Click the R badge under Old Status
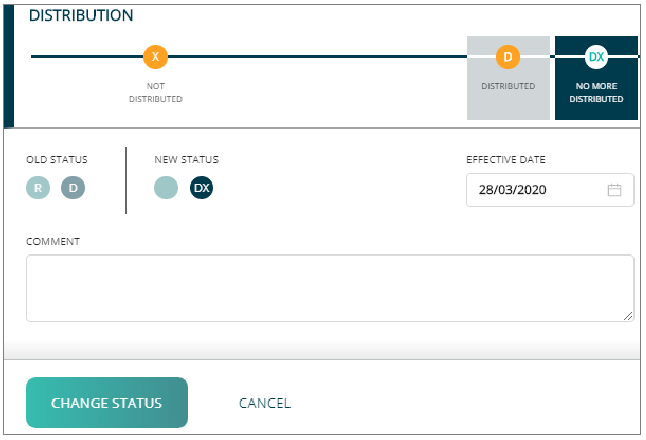The height and width of the screenshot is (440, 646). pyautogui.click(x=38, y=188)
